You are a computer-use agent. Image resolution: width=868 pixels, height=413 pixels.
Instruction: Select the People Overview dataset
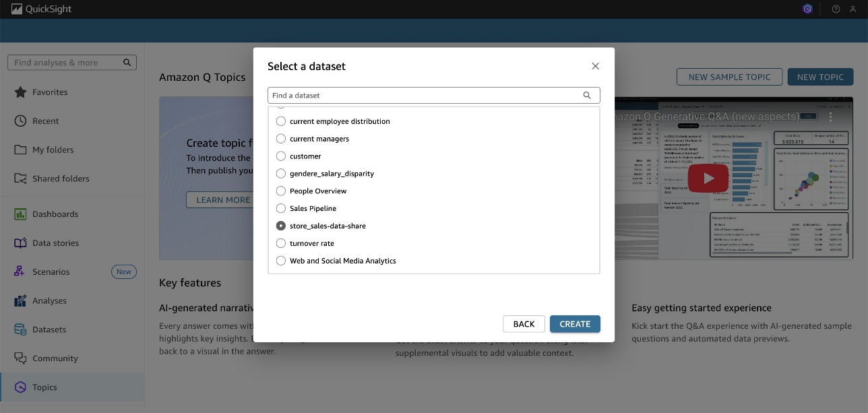tap(281, 191)
